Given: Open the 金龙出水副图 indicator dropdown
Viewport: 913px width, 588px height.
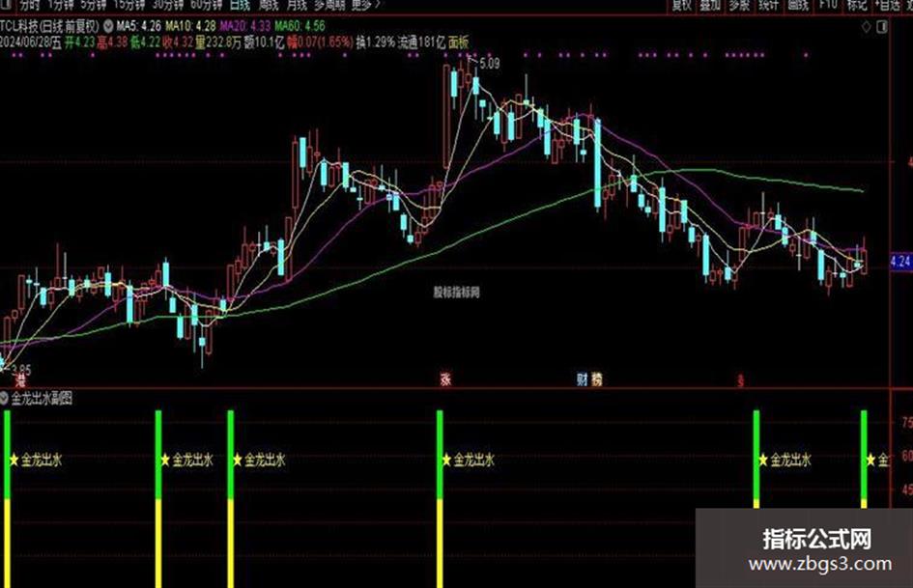Looking at the screenshot, I should coord(4,398).
